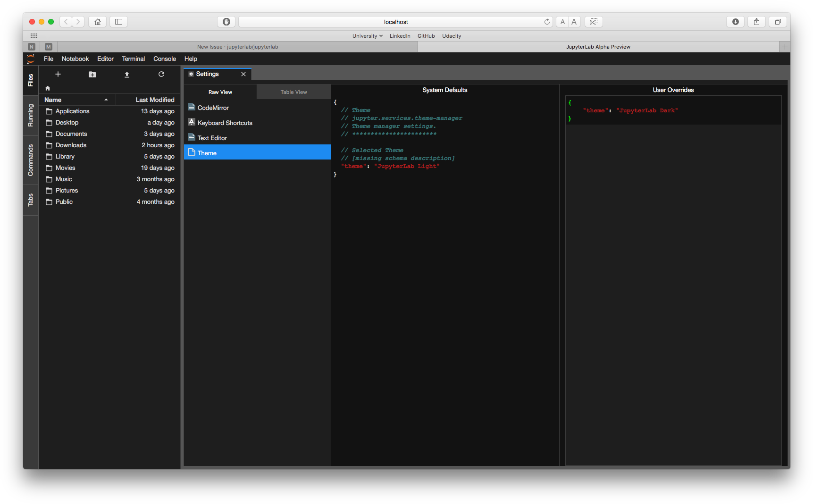
Task: Create a new folder in the file browser
Action: (x=92, y=74)
